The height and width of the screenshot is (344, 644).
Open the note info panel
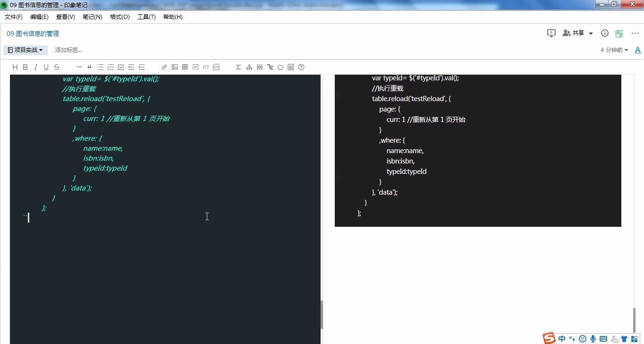(604, 33)
